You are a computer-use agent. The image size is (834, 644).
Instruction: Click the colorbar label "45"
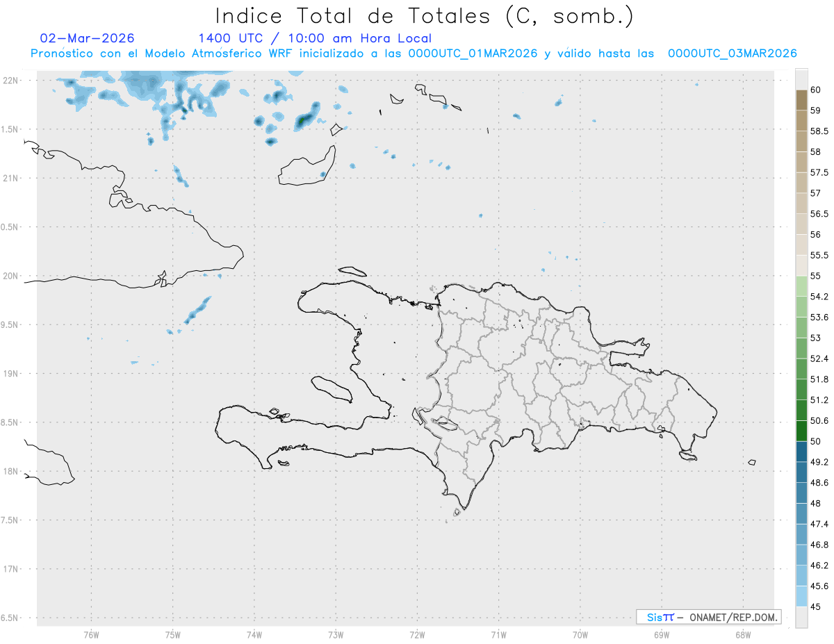(x=816, y=606)
